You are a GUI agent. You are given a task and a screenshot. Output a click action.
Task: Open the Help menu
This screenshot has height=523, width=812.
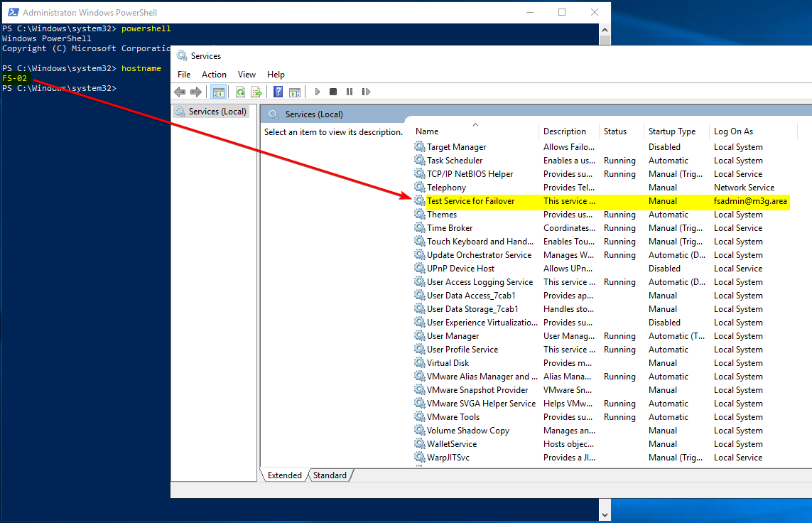[276, 75]
